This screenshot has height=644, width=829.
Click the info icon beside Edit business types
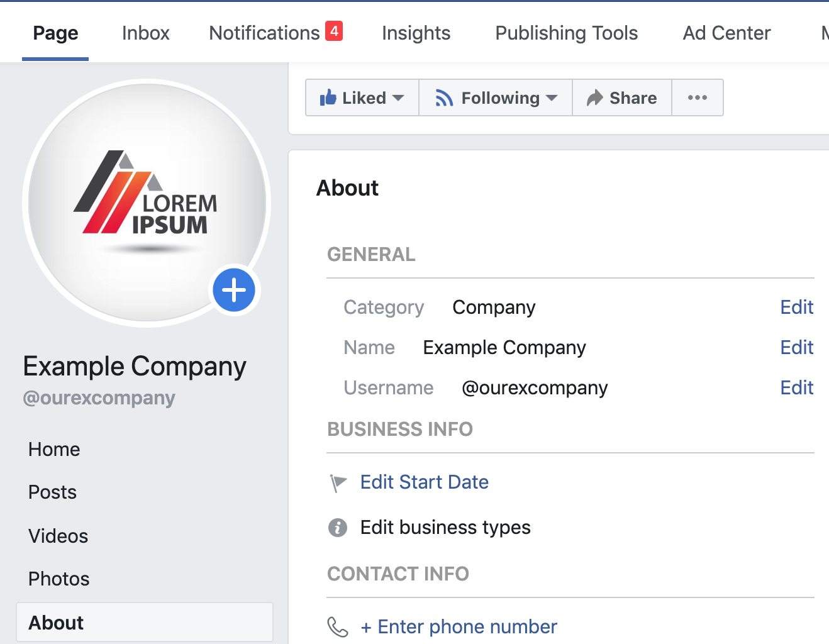point(338,528)
